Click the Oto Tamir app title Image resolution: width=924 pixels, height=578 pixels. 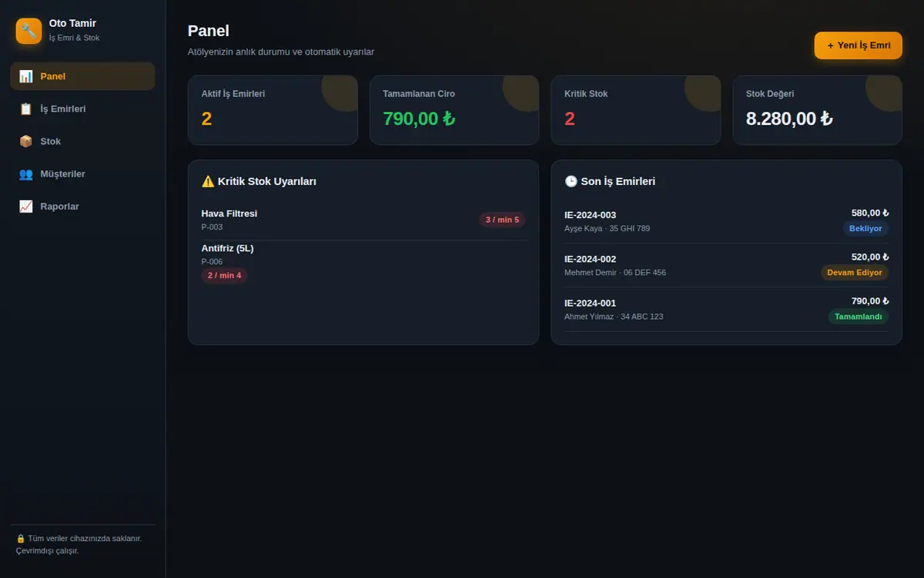tap(72, 24)
